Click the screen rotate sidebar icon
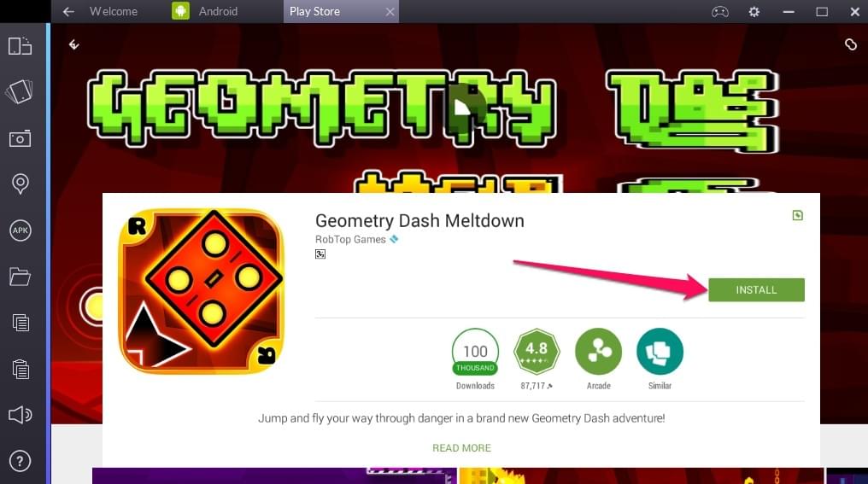Image resolution: width=868 pixels, height=484 pixels. (20, 46)
